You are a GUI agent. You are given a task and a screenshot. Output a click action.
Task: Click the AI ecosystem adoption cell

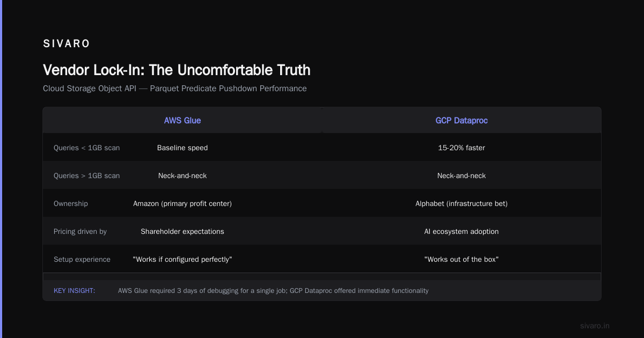tap(462, 231)
